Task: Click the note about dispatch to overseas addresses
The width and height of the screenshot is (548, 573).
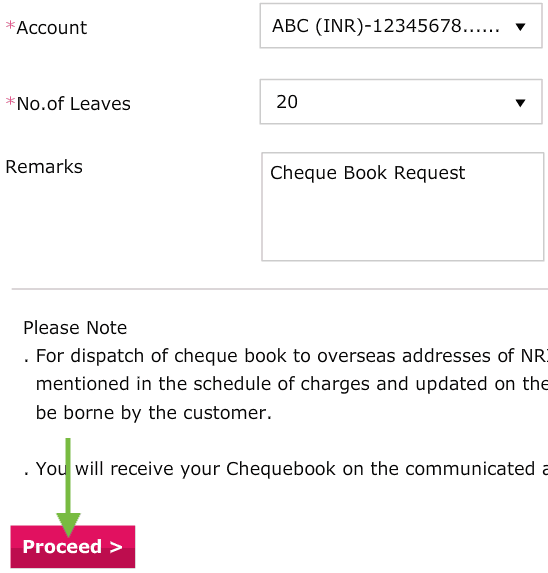Action: coord(285,384)
